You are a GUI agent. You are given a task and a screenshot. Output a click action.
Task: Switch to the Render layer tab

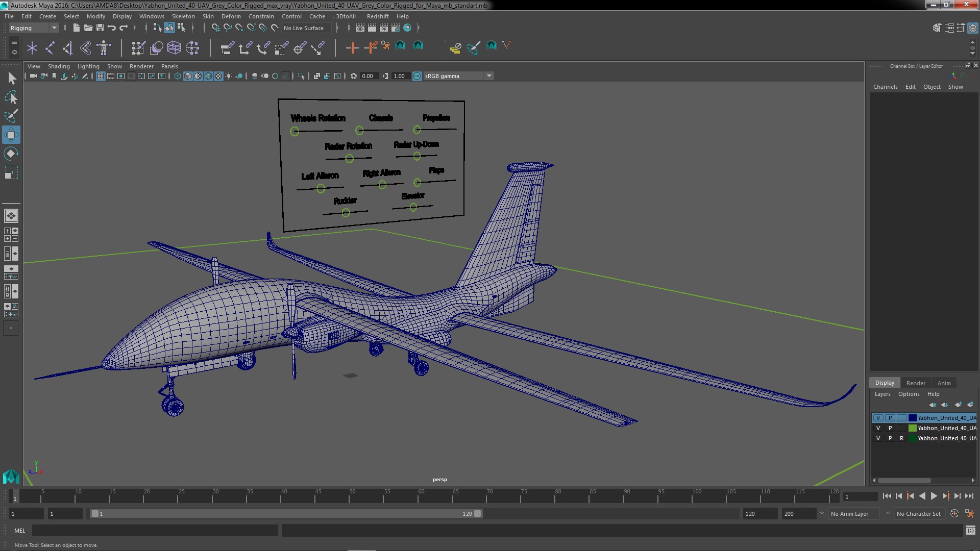pyautogui.click(x=916, y=383)
